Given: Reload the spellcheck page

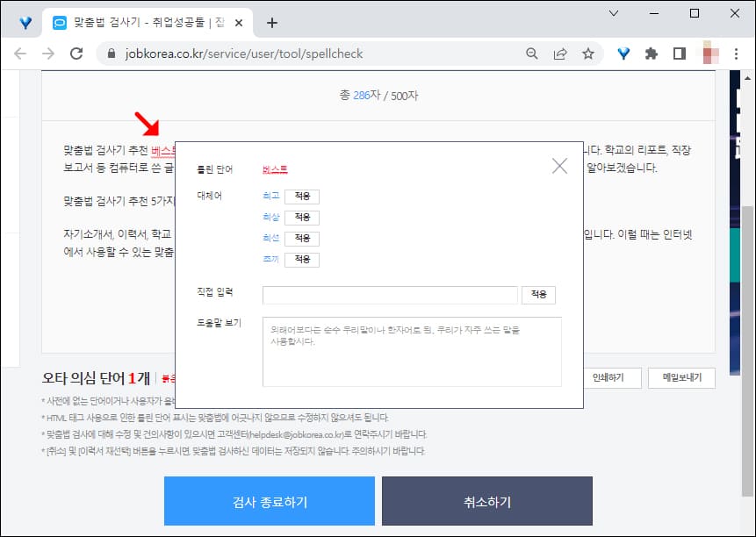Looking at the screenshot, I should pos(77,54).
